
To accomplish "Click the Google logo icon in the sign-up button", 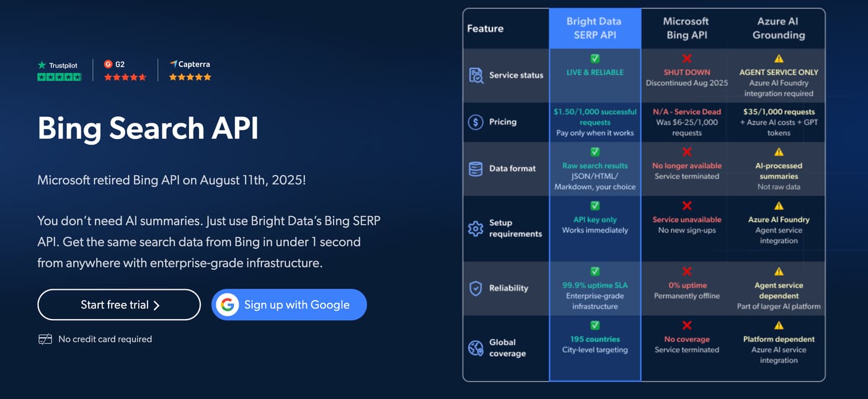I will (228, 305).
